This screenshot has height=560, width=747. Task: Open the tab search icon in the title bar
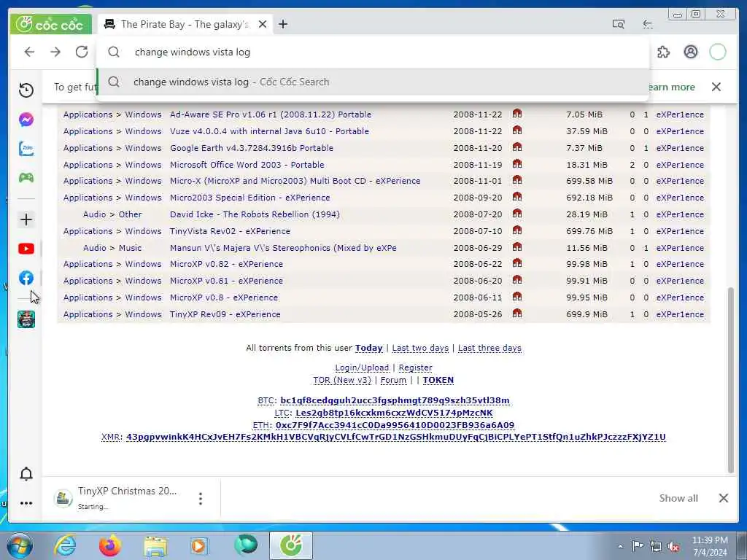pyautogui.click(x=619, y=24)
